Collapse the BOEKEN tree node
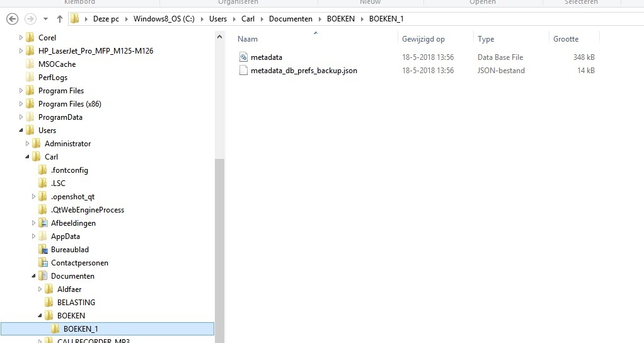 40,315
